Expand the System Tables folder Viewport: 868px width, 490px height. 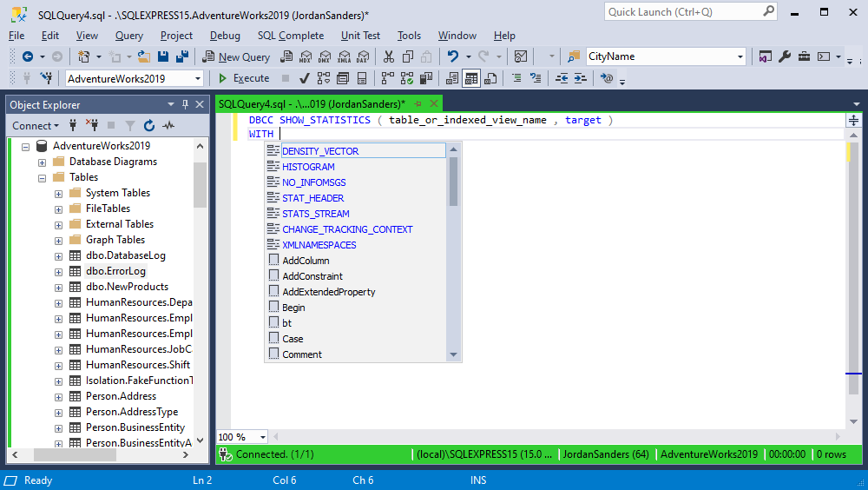click(x=58, y=194)
